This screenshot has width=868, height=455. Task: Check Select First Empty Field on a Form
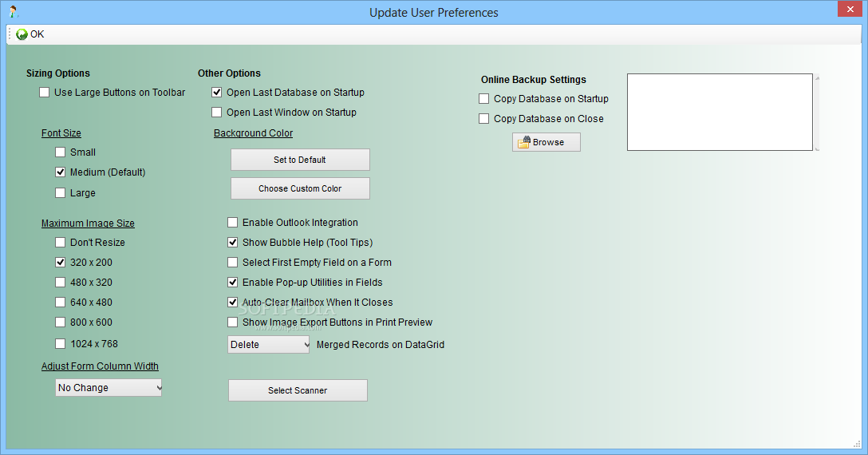(x=232, y=262)
